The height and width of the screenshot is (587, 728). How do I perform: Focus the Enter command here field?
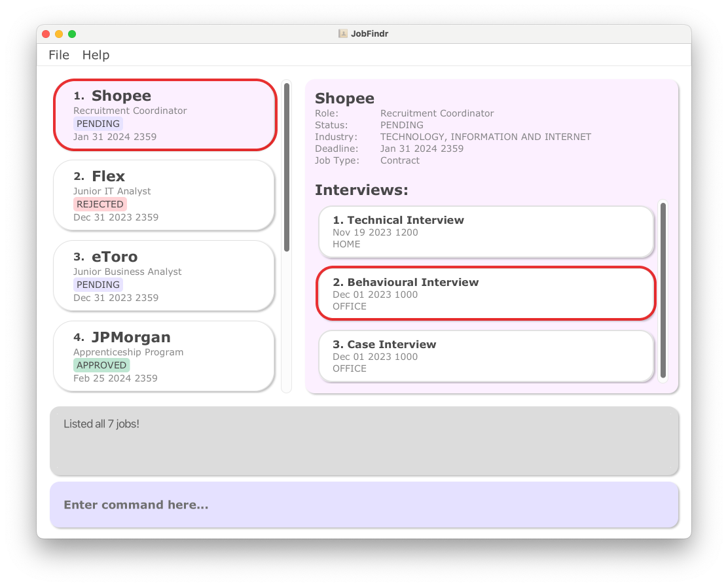pos(365,505)
